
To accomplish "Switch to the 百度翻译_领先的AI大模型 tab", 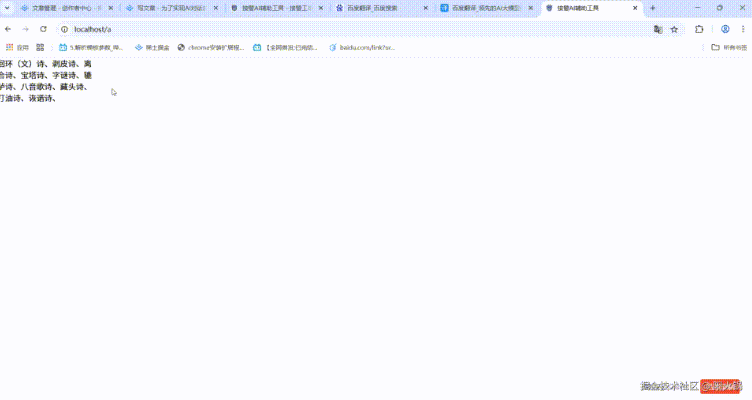I will tap(485, 8).
